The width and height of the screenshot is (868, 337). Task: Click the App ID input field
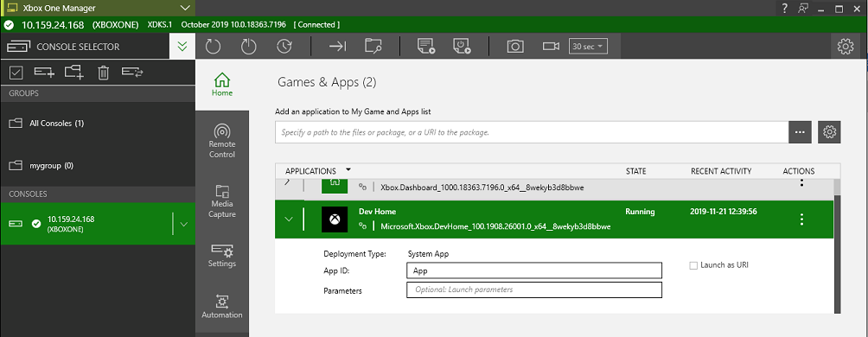tap(534, 270)
